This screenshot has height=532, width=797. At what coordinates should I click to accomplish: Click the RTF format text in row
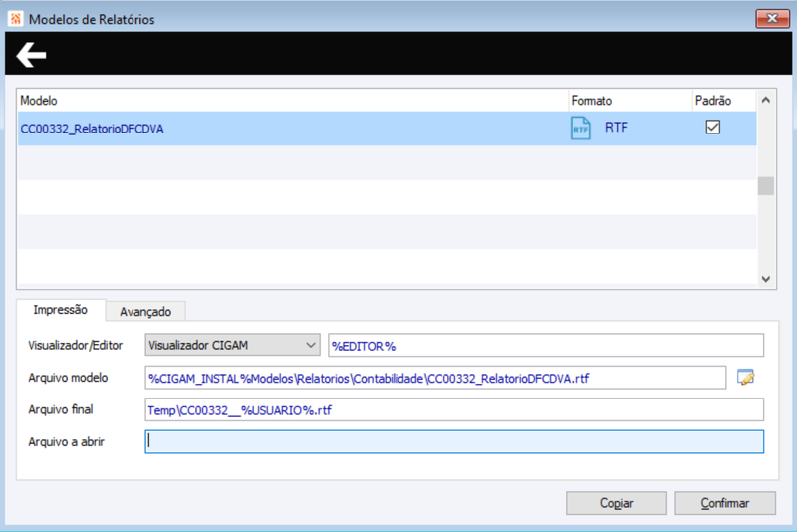(x=616, y=128)
